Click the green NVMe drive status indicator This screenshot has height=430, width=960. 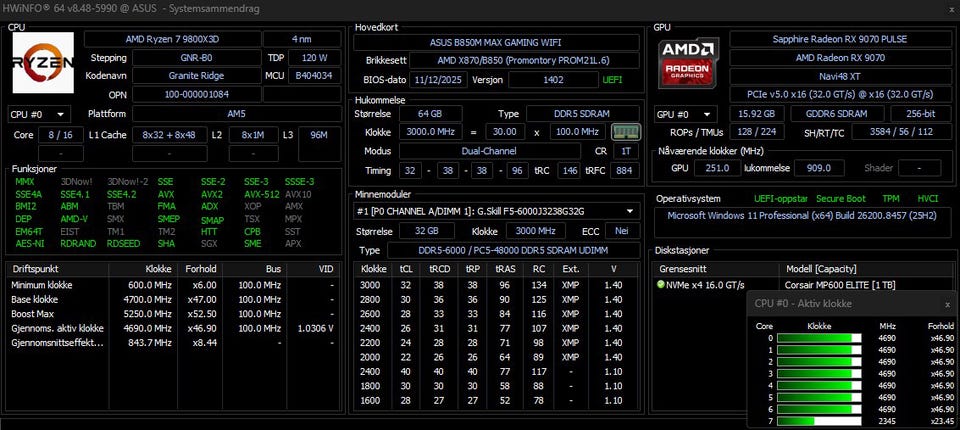coord(661,285)
